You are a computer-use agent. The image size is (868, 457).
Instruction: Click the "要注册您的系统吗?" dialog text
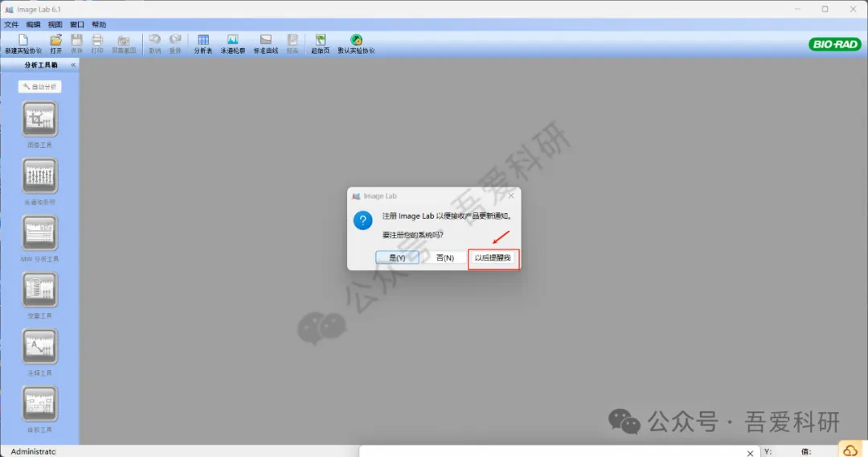(412, 235)
